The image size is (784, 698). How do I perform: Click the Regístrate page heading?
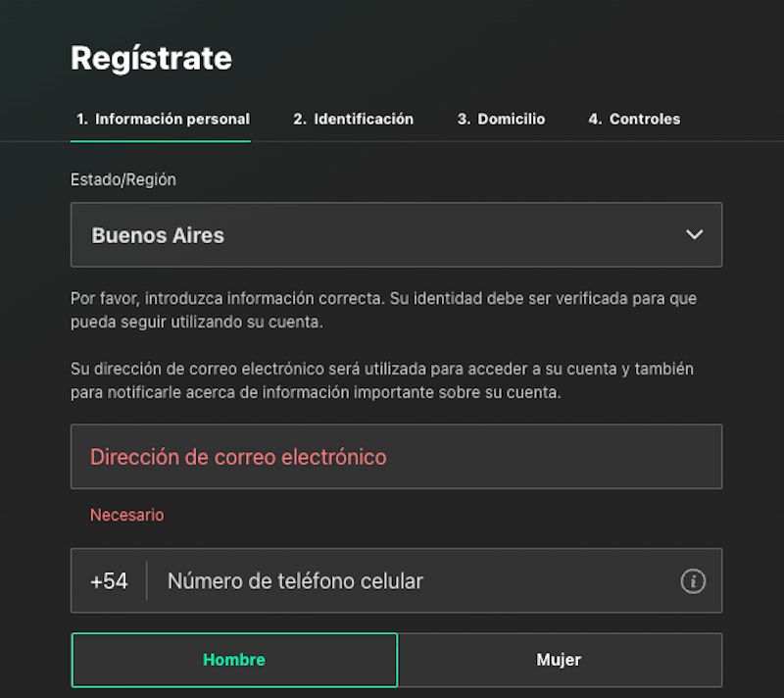click(151, 58)
